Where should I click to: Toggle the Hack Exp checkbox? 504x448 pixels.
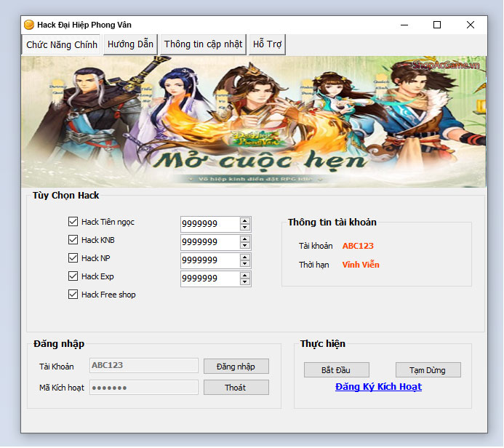click(73, 276)
